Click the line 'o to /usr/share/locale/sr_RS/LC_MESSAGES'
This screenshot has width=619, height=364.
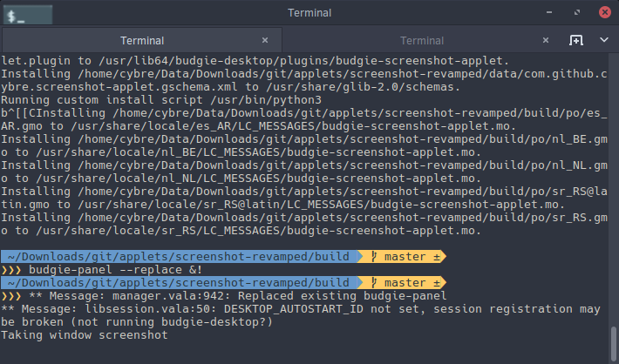click(241, 231)
